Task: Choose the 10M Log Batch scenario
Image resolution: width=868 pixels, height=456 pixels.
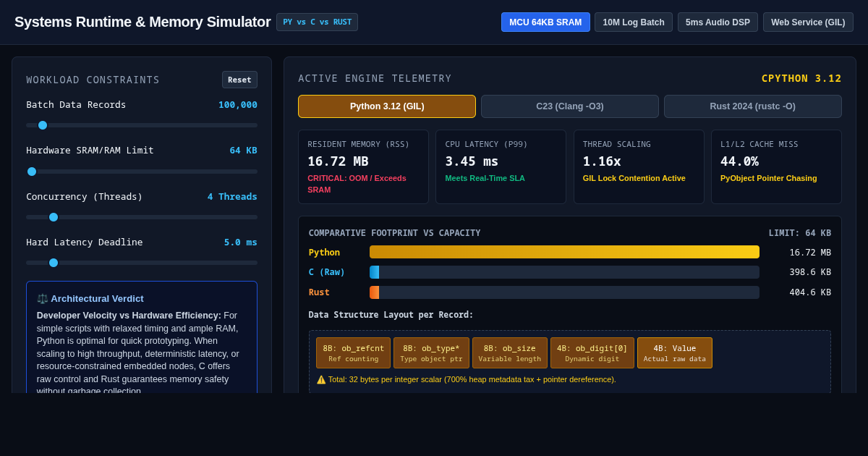Action: coord(634,22)
